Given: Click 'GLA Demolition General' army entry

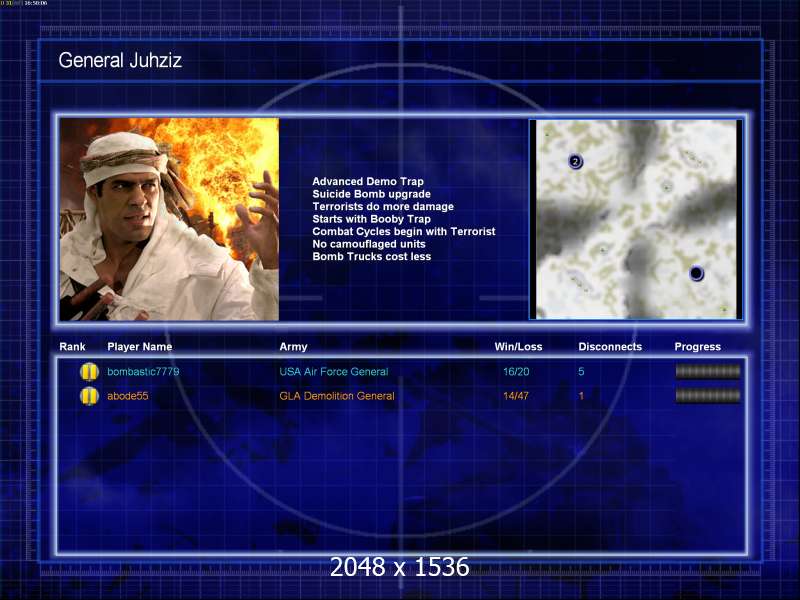Looking at the screenshot, I should point(337,396).
